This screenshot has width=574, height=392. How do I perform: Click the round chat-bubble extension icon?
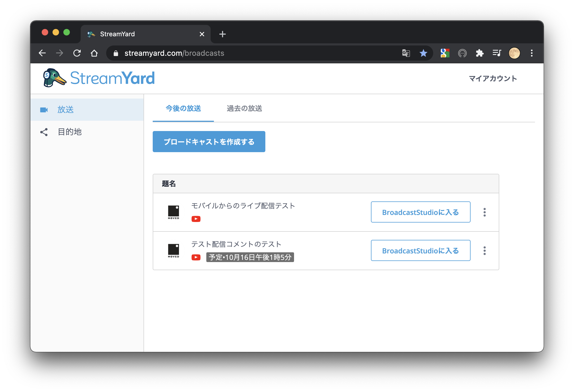(462, 53)
